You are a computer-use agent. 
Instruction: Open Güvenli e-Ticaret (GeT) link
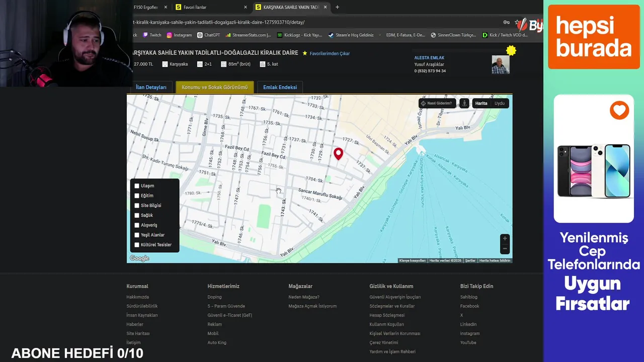click(x=229, y=315)
